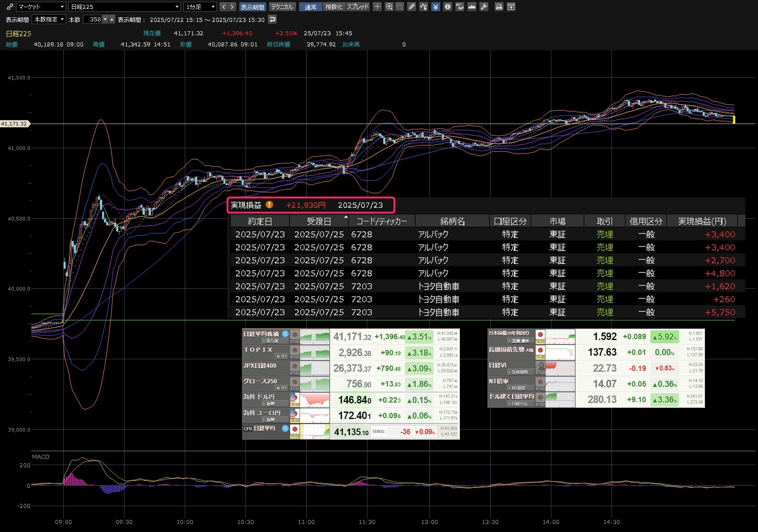Click the crosshair plus icon

pos(377,7)
